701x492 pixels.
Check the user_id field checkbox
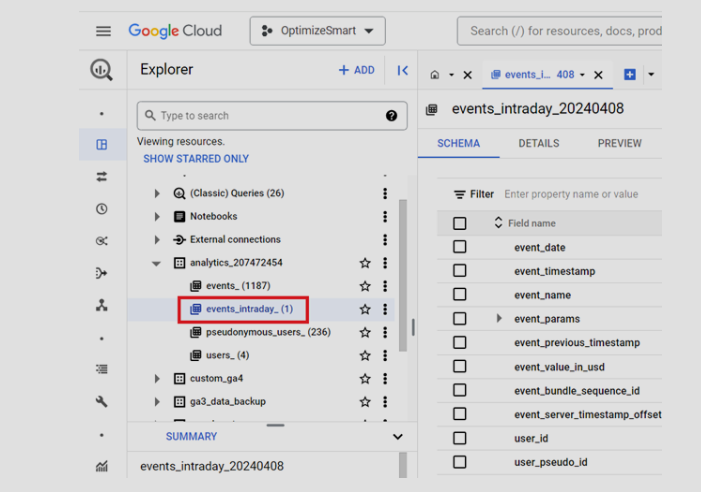[x=460, y=438]
